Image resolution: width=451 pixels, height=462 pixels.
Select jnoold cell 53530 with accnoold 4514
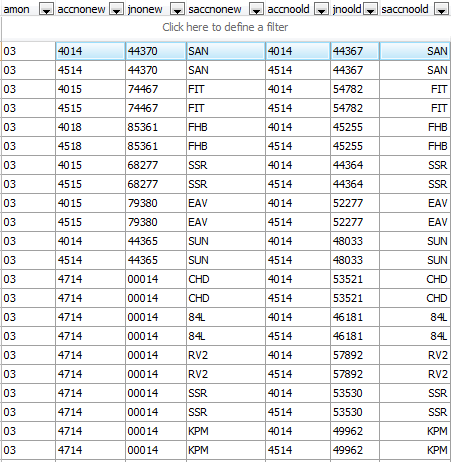[355, 412]
